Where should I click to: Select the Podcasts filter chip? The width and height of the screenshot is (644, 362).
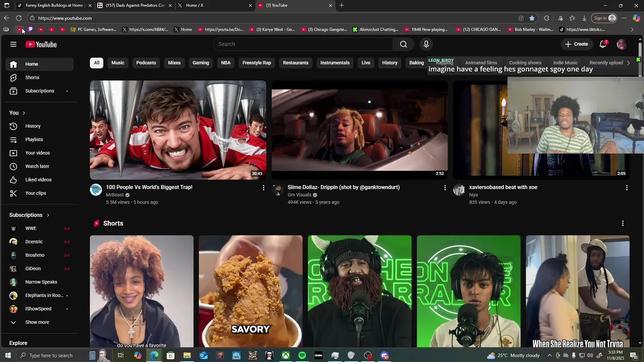click(146, 63)
